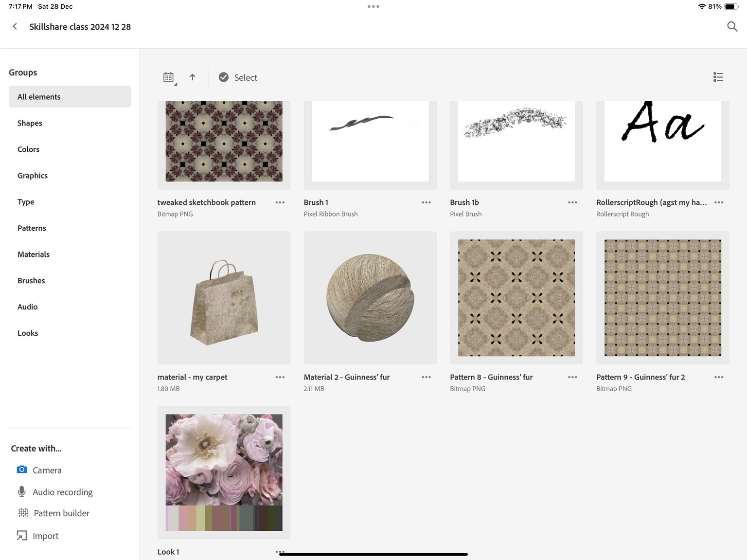The image size is (747, 560).
Task: Open the fur material sphere thumbnail
Action: pyautogui.click(x=370, y=298)
